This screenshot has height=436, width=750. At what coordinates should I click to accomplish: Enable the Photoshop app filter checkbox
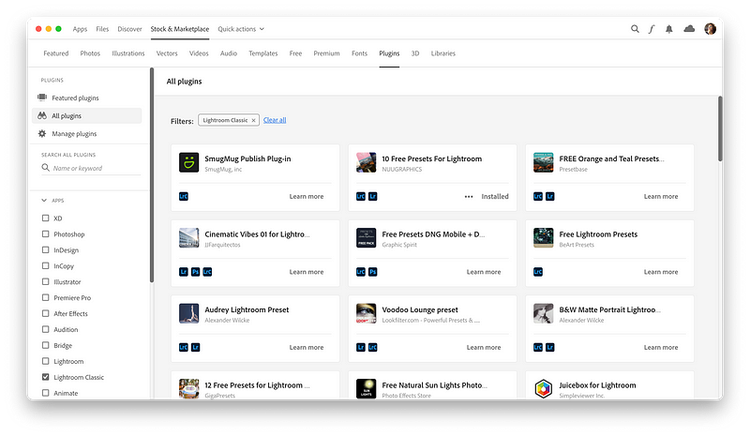tap(45, 234)
